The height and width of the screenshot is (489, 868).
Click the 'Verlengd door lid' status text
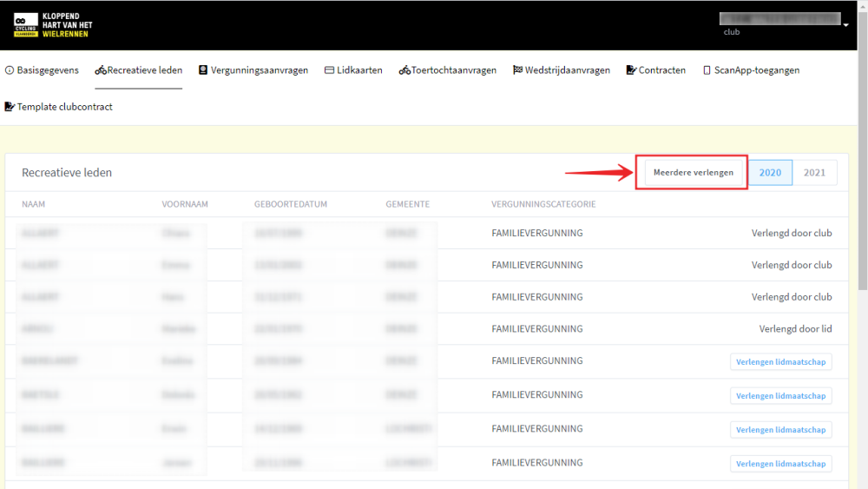[x=795, y=329]
